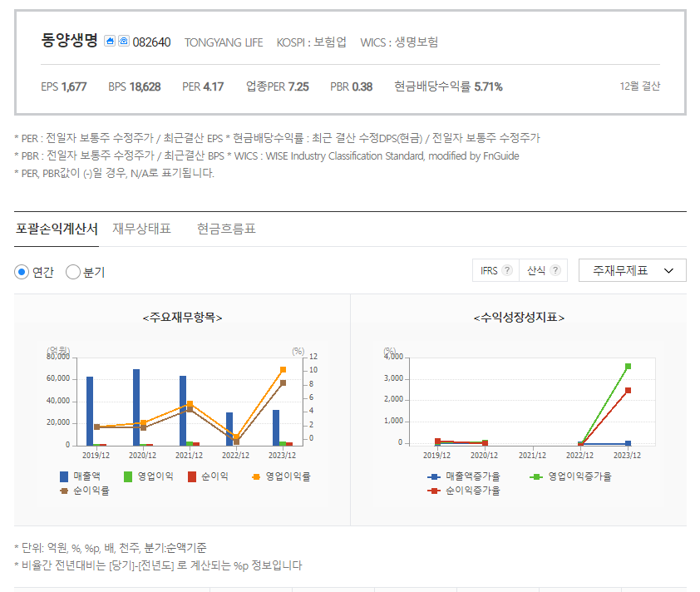Click 2021/12 axis label in left chart

pyautogui.click(x=189, y=456)
